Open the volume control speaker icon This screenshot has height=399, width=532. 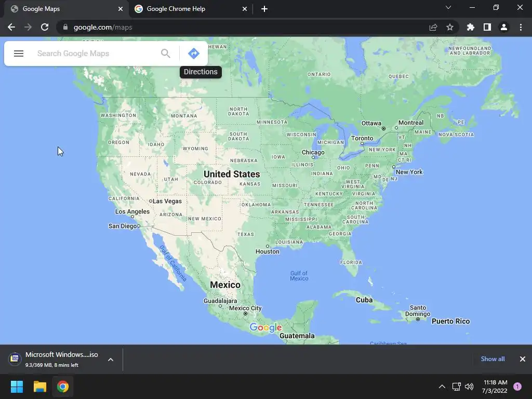[469, 387]
